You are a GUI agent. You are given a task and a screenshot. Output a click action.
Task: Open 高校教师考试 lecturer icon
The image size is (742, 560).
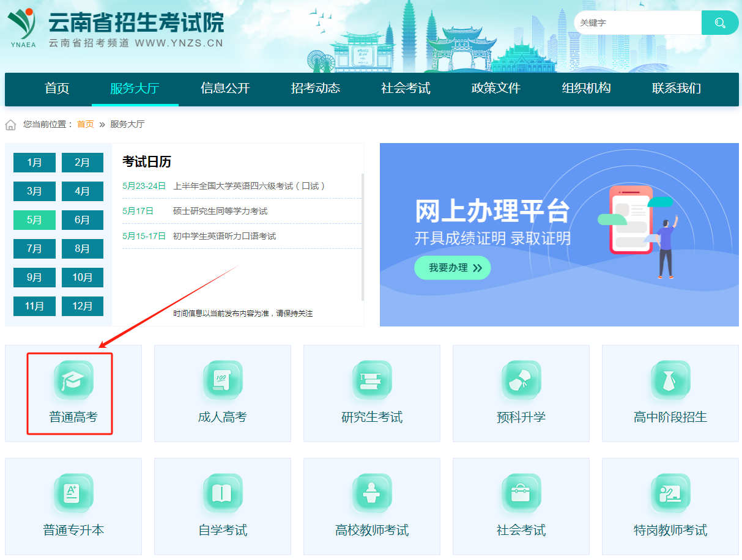pyautogui.click(x=372, y=493)
